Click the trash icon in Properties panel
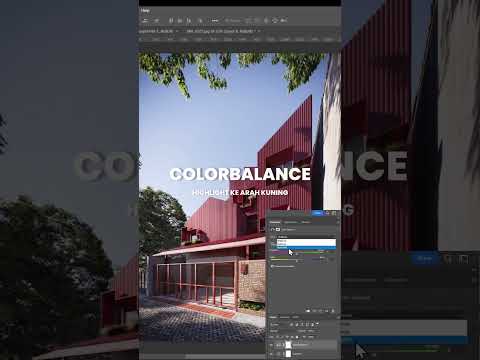 click(333, 311)
